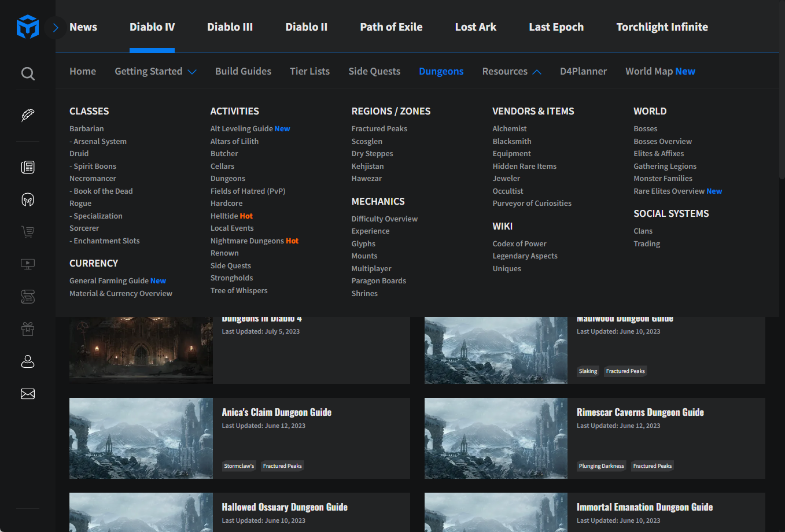
Task: Open the Necromancer class link
Action: coord(93,178)
